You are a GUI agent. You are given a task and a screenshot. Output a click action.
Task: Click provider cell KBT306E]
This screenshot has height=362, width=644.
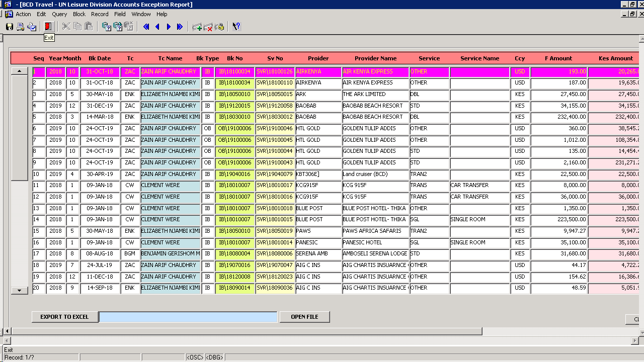(x=318, y=174)
